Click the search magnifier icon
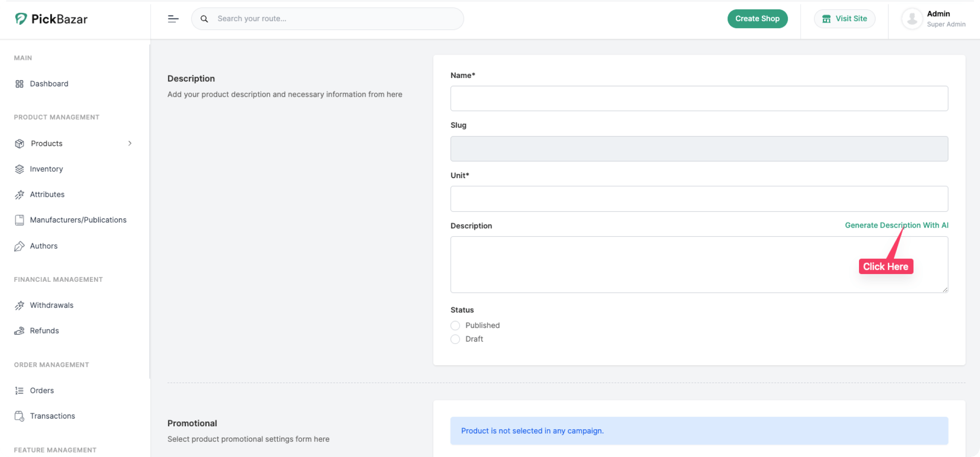The height and width of the screenshot is (457, 980). pos(205,19)
